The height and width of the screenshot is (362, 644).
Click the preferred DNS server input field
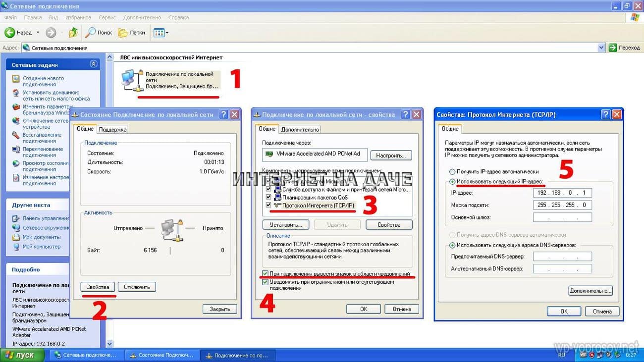562,257
